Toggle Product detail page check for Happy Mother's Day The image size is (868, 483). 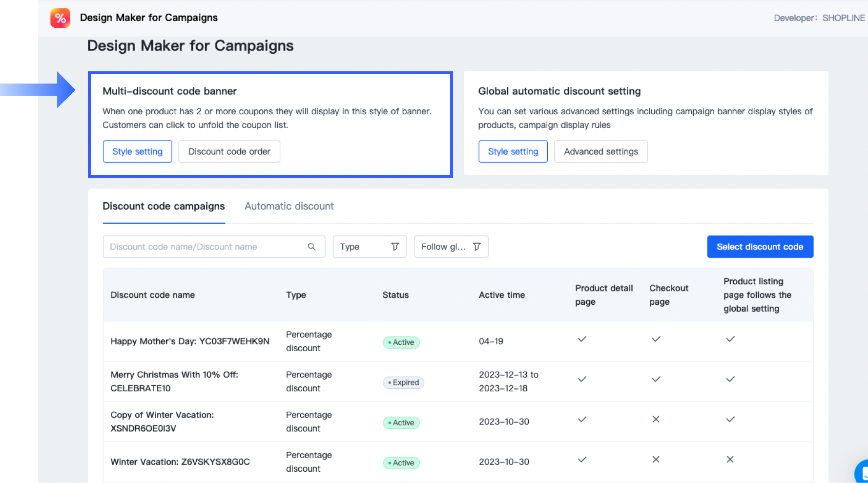(x=582, y=339)
